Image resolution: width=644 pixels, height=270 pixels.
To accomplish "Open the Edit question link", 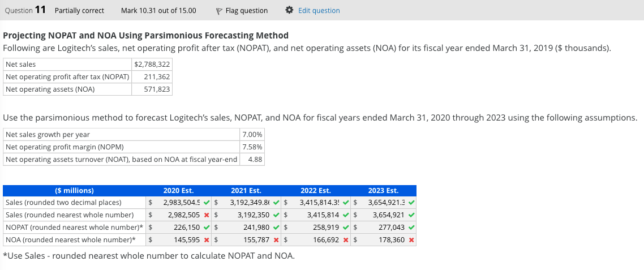I will click(319, 11).
